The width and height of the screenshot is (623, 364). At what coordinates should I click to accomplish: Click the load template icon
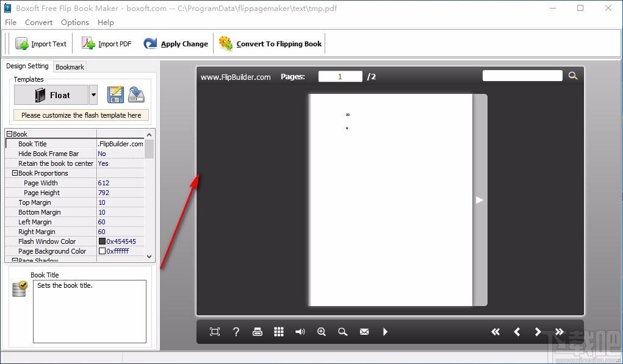tap(136, 95)
